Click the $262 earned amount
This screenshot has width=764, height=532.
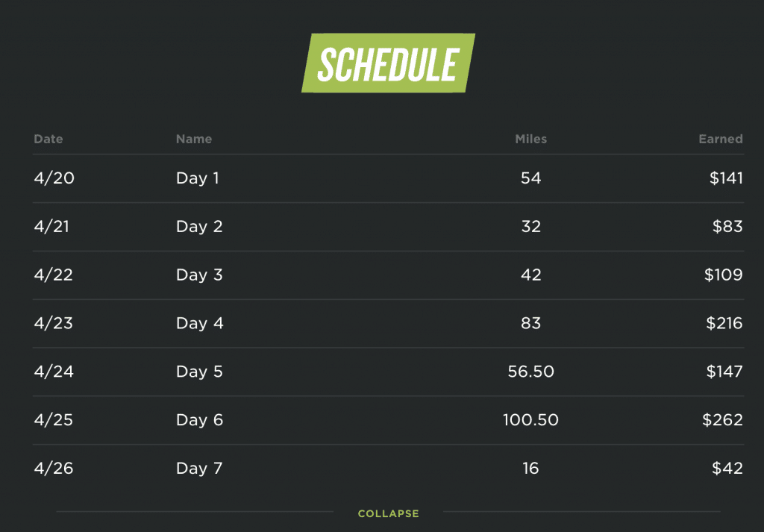click(722, 420)
